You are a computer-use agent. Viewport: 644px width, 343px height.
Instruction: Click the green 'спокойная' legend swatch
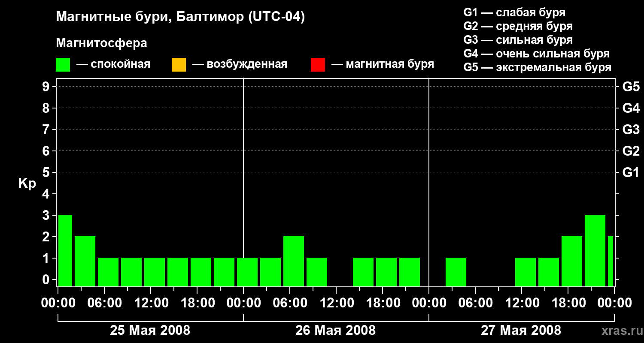point(63,65)
